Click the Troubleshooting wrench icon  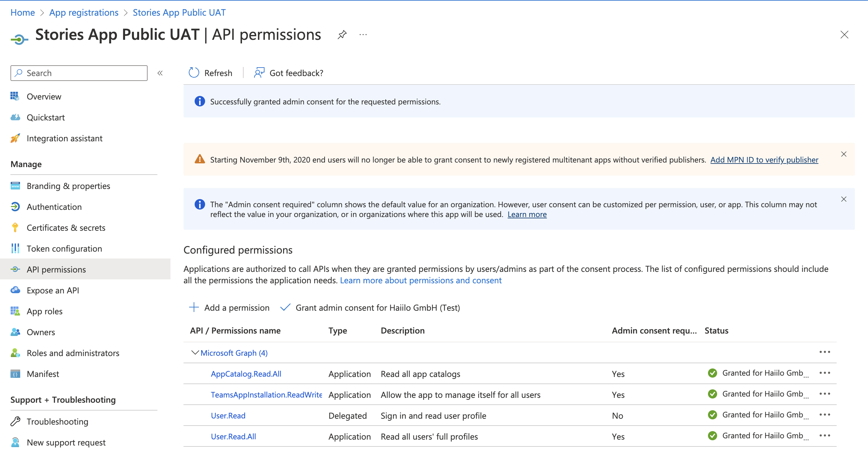click(x=15, y=422)
